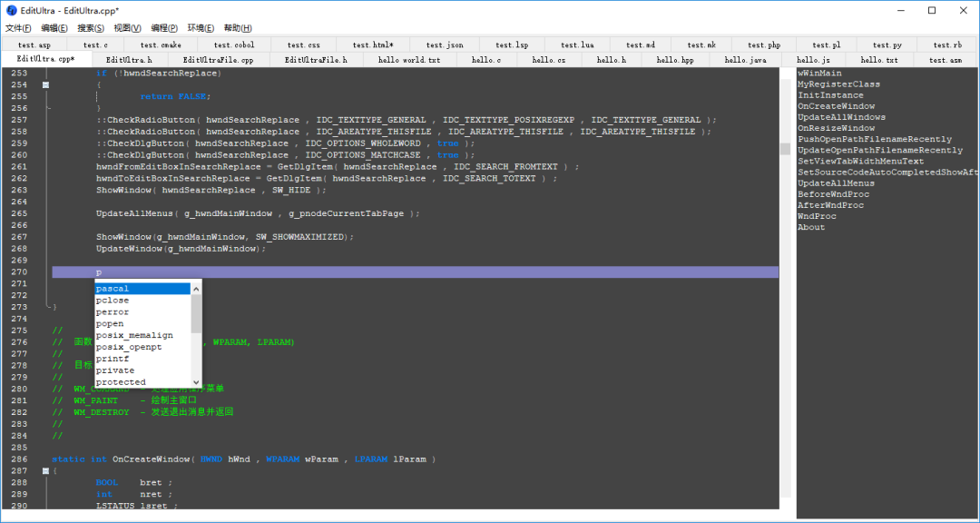
Task: Select the hello.hpp tab
Action: (x=676, y=60)
